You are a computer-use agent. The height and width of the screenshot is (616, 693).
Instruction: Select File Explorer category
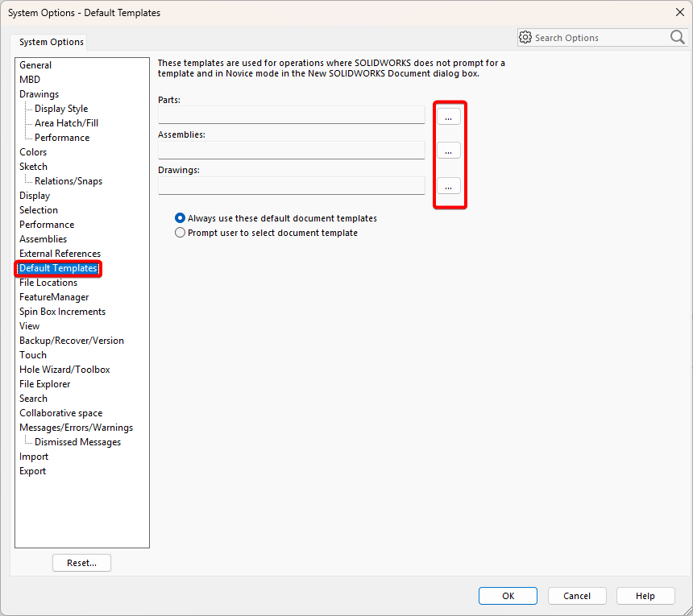tap(44, 384)
